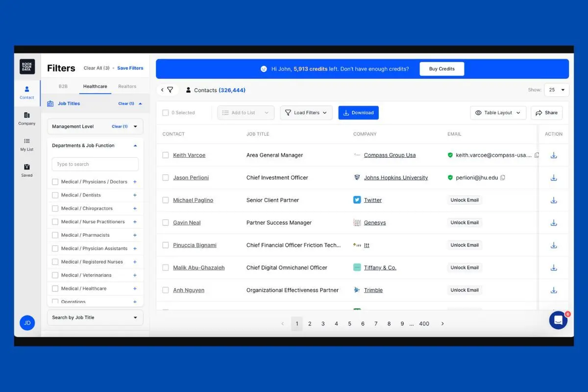Switch to the B2B tab
This screenshot has width=588, height=392.
[x=63, y=86]
